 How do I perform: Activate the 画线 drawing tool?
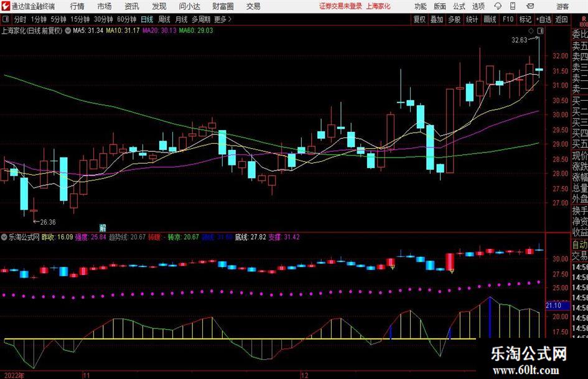tap(490, 19)
